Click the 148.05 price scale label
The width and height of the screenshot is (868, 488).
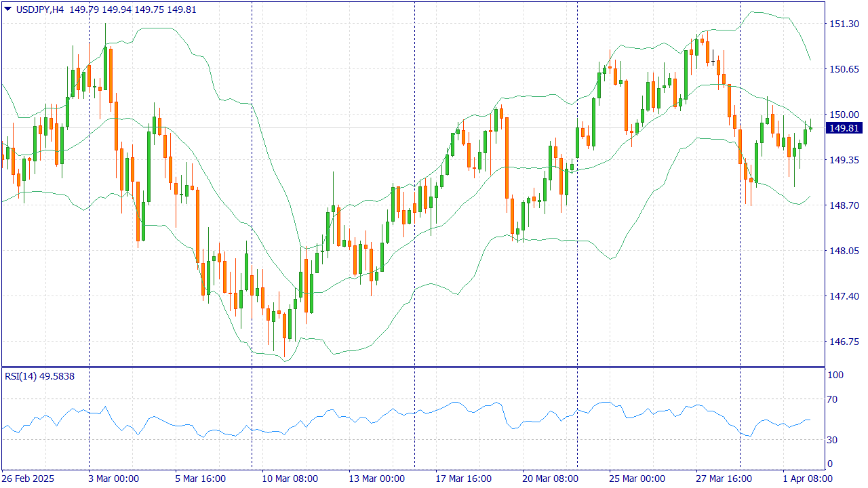[844, 251]
